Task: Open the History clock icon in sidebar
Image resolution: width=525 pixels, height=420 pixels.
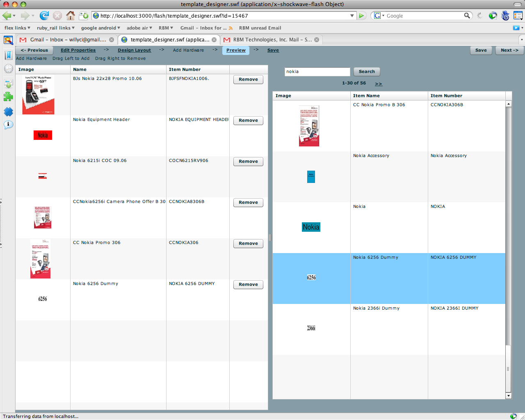Action: (x=8, y=68)
